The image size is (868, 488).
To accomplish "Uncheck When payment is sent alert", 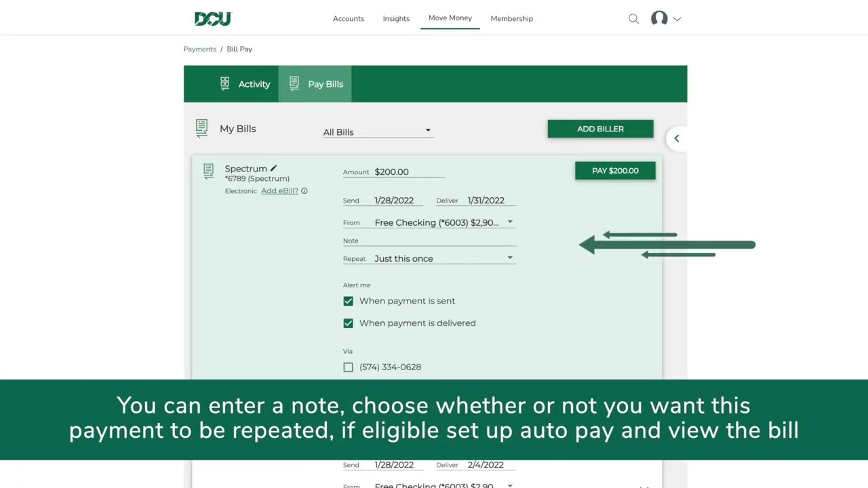I will pyautogui.click(x=348, y=301).
